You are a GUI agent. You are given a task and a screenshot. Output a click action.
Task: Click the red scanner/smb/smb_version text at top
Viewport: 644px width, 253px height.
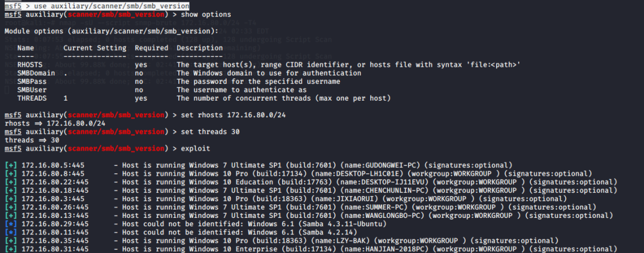[116, 14]
